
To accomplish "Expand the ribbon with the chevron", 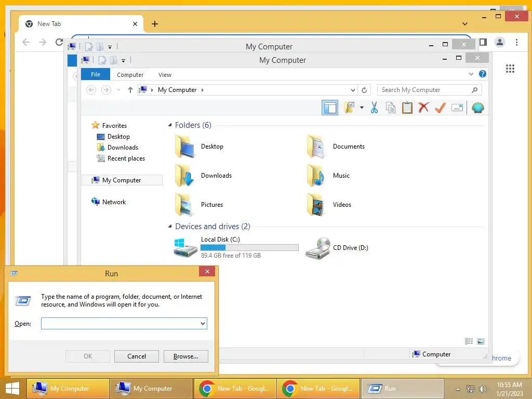I will [471, 74].
